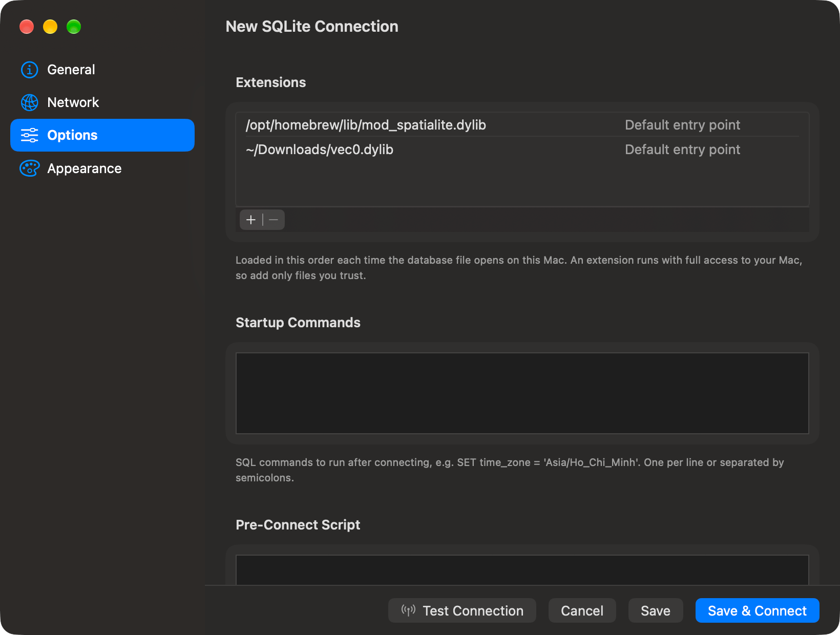Viewport: 840px width, 635px height.
Task: Cancel the new connection dialog
Action: click(x=582, y=610)
